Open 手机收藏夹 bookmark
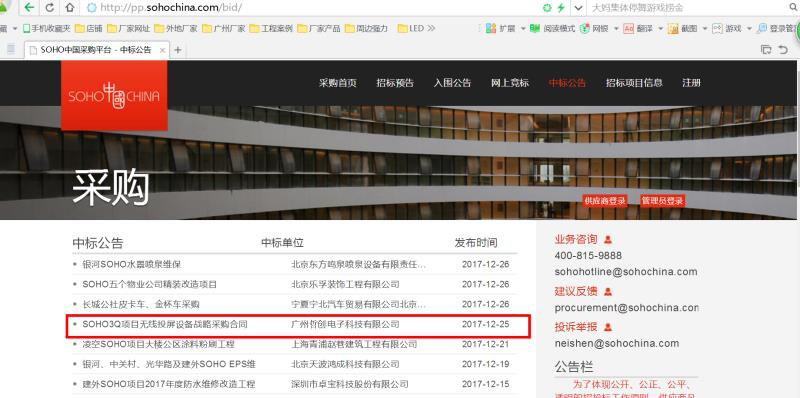The image size is (800, 398). click(x=45, y=29)
